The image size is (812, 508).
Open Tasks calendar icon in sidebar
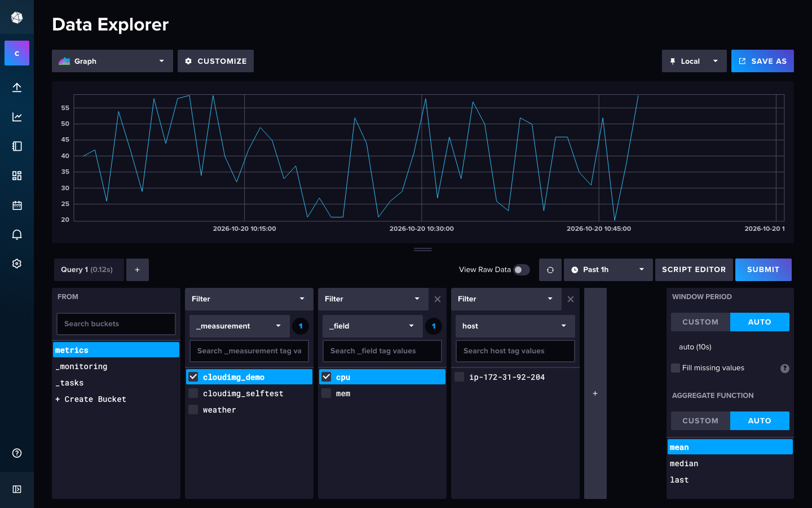click(17, 205)
